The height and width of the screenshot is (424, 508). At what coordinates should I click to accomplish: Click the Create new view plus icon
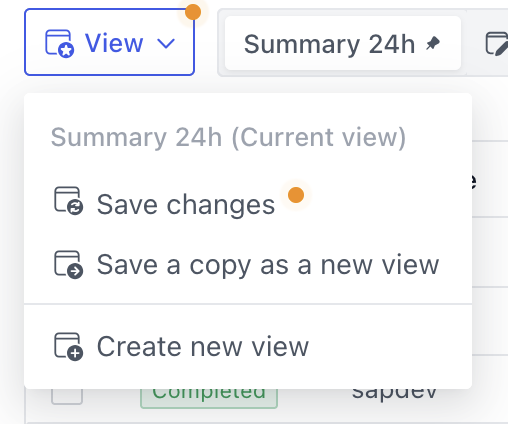coord(68,347)
